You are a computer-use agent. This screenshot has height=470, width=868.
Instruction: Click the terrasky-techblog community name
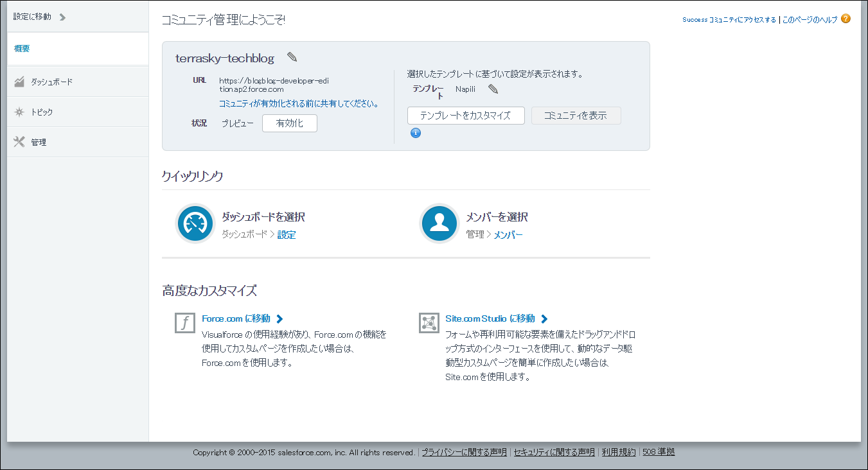[x=225, y=58]
